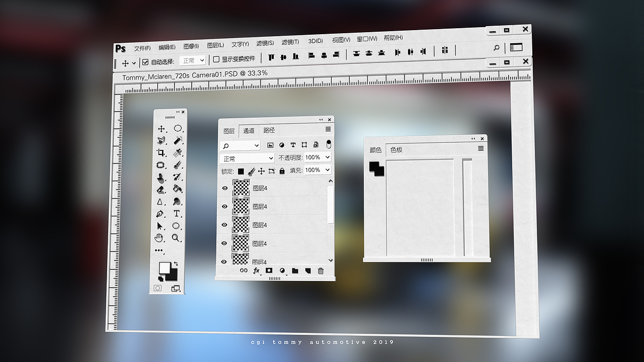Viewport: 644px width, 362px height.
Task: Open the three-dots Edit Toolbar button
Action: pos(159,250)
